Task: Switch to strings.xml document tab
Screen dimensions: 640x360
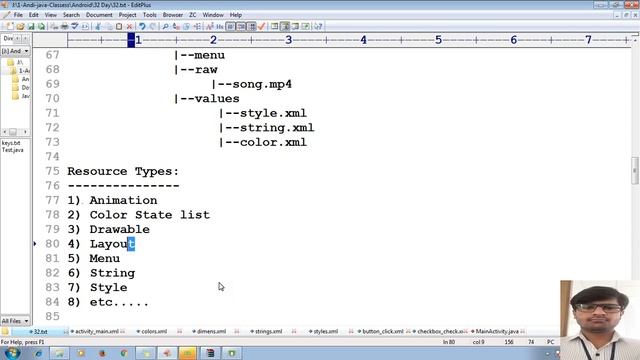Action: [268, 331]
